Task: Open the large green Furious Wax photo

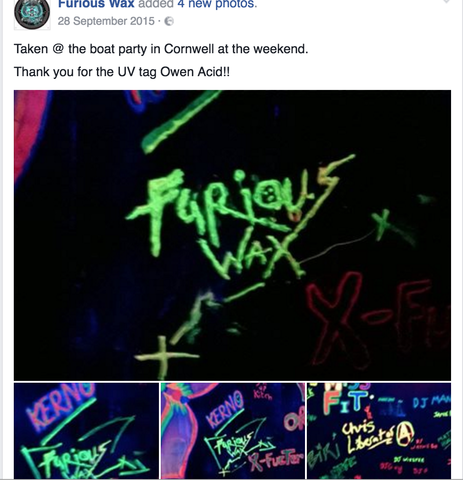Action: (x=232, y=235)
